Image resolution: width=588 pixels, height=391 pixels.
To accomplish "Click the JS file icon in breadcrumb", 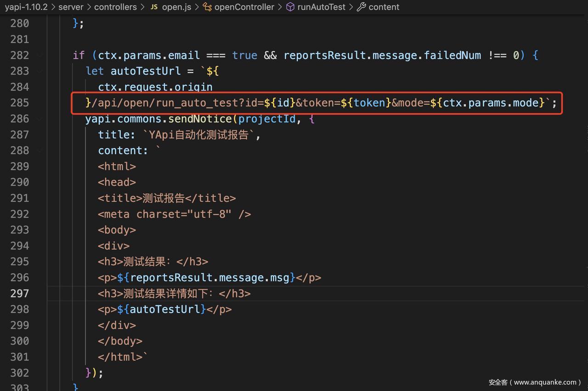I will pos(154,7).
